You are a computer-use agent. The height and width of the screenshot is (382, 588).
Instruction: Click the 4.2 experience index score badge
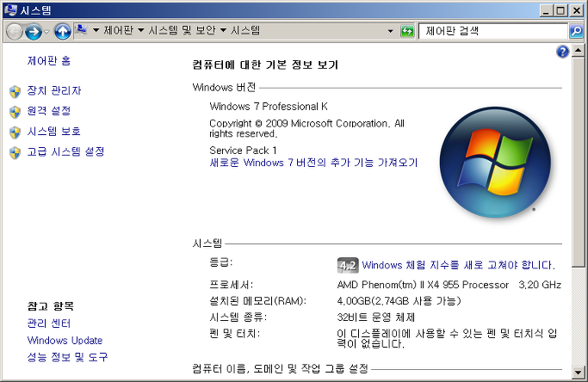[x=348, y=265]
